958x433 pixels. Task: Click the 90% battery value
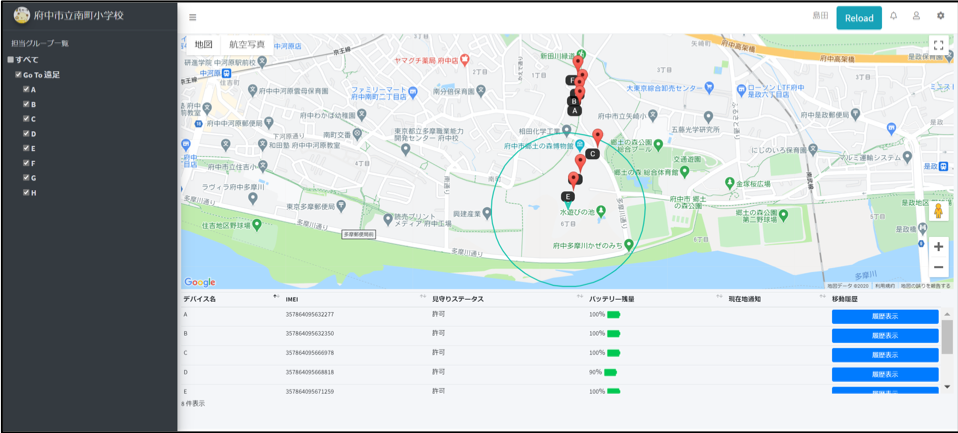[x=596, y=372]
